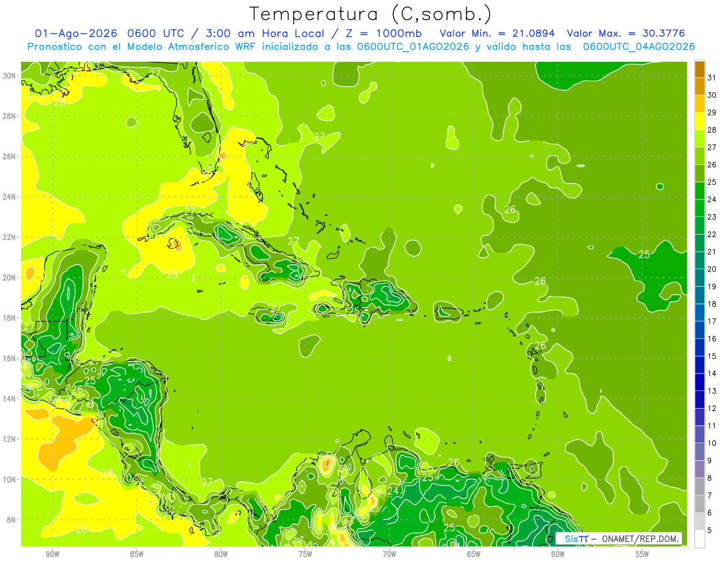
Task: Click the color scale label "20"
Action: [x=712, y=269]
